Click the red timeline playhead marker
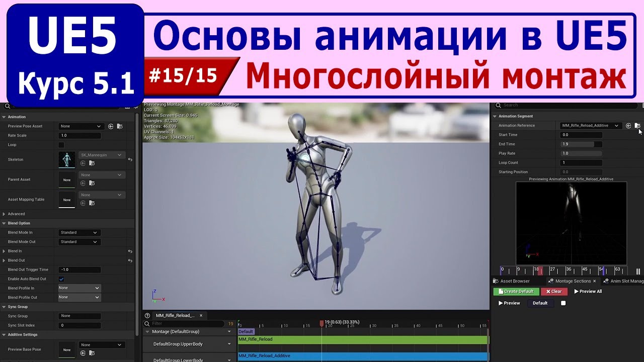The height and width of the screenshot is (362, 644). (x=321, y=324)
